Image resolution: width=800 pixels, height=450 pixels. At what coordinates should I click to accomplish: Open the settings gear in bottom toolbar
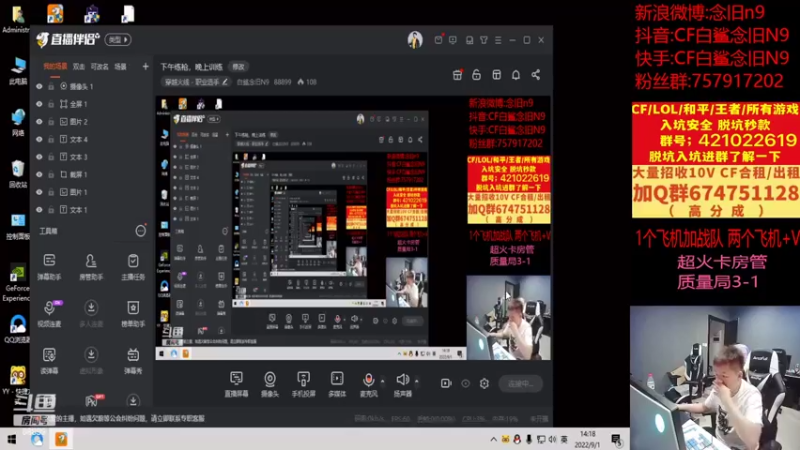pyautogui.click(x=484, y=383)
